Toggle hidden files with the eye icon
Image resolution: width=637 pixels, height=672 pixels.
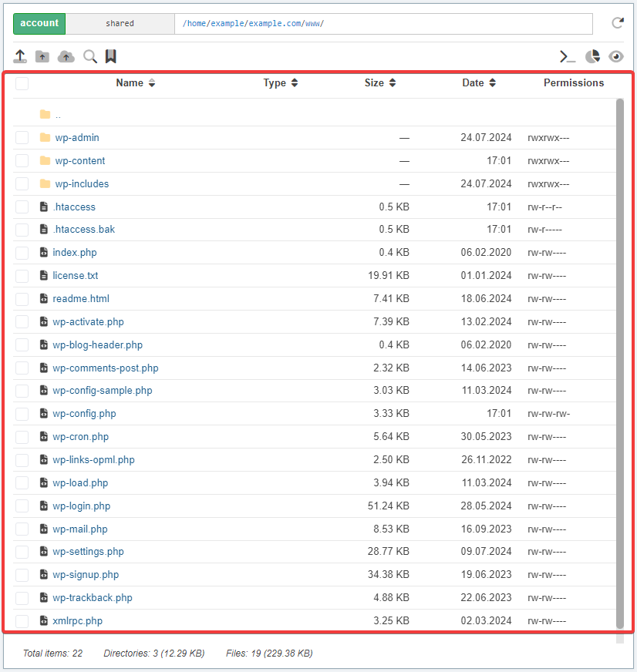(x=615, y=56)
